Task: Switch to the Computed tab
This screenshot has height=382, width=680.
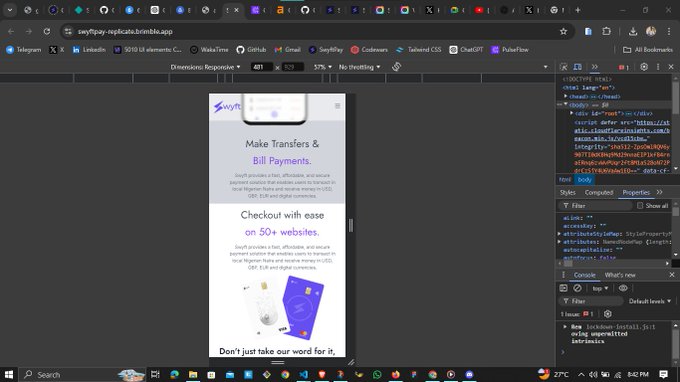Action: tap(598, 193)
